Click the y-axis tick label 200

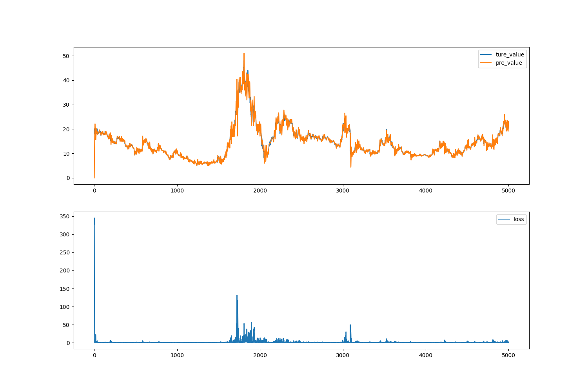tap(65, 270)
